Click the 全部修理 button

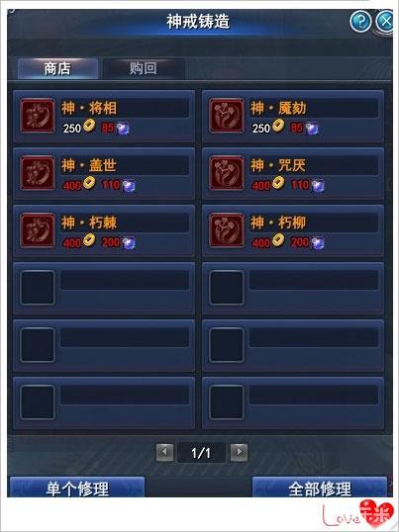(320, 488)
